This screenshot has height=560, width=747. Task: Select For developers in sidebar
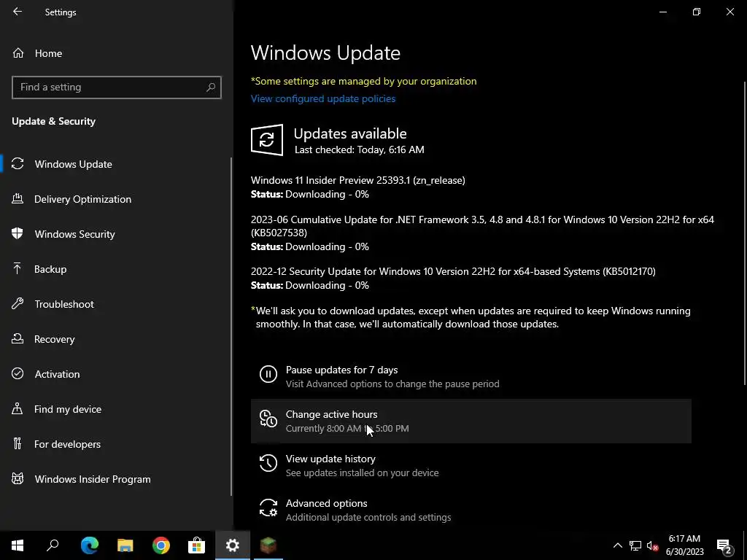pos(115,444)
